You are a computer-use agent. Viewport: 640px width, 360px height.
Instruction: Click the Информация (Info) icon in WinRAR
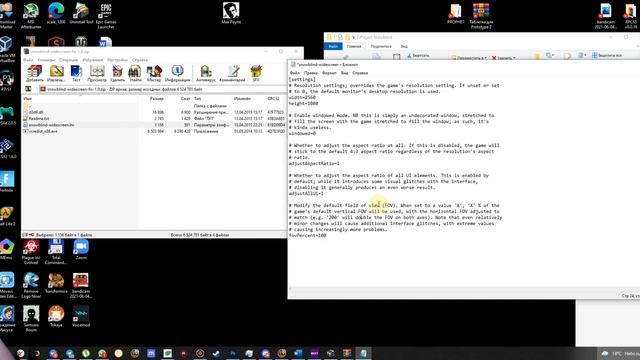click(x=177, y=73)
